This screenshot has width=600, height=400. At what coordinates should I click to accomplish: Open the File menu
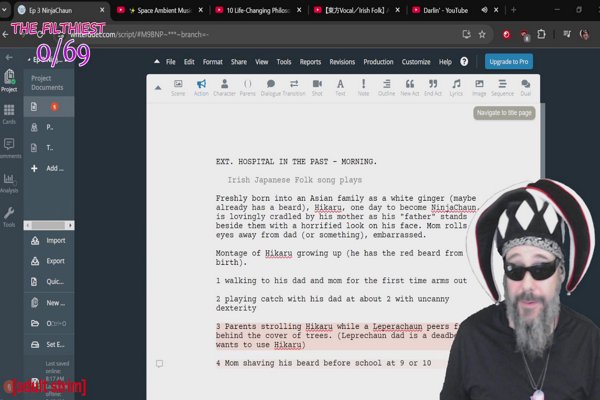[171, 62]
